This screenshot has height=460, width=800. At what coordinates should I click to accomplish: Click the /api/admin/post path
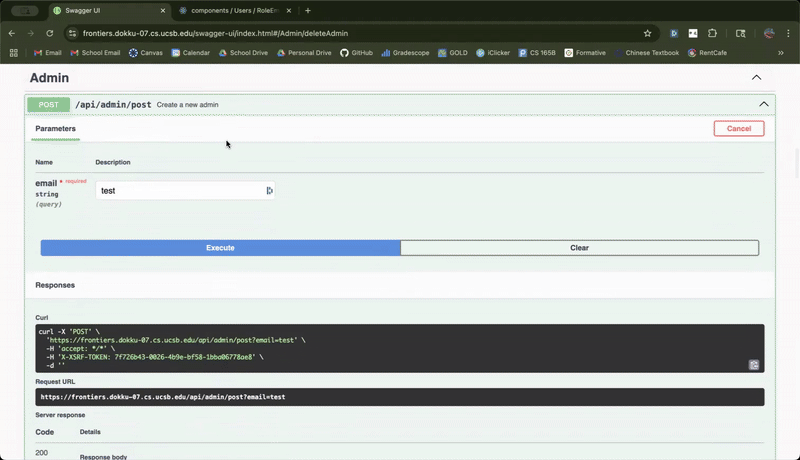coord(113,105)
